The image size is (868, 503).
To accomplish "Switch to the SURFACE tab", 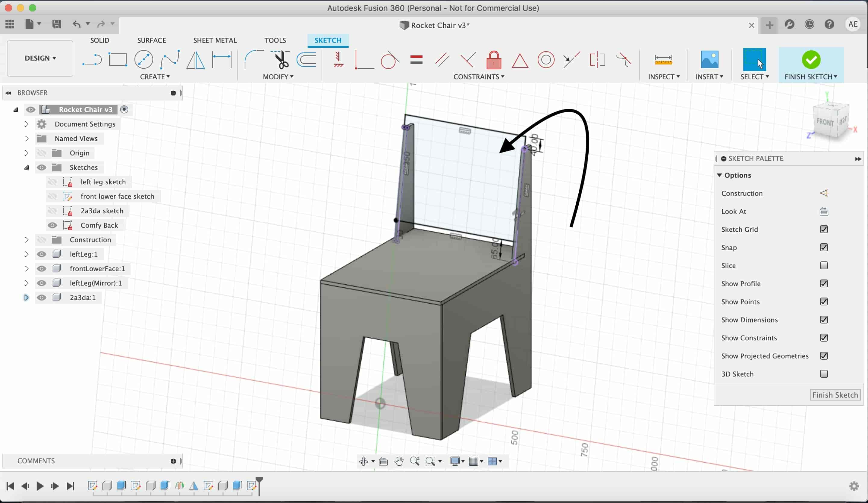I will [x=152, y=40].
